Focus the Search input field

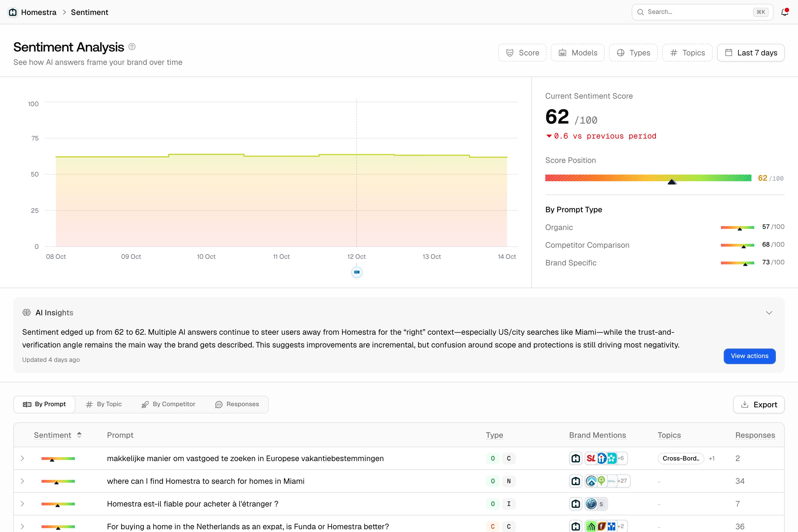tap(702, 12)
